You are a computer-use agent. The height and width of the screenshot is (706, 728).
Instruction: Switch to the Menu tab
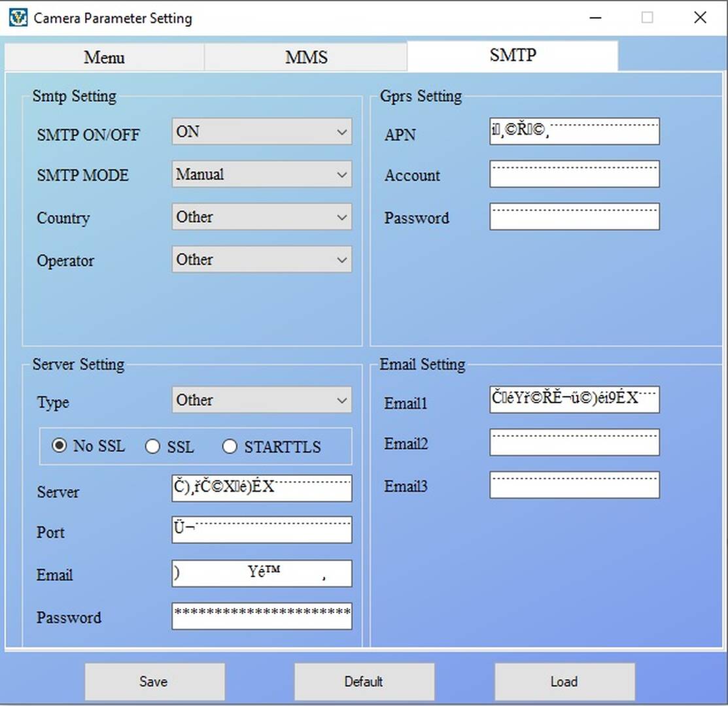(104, 58)
